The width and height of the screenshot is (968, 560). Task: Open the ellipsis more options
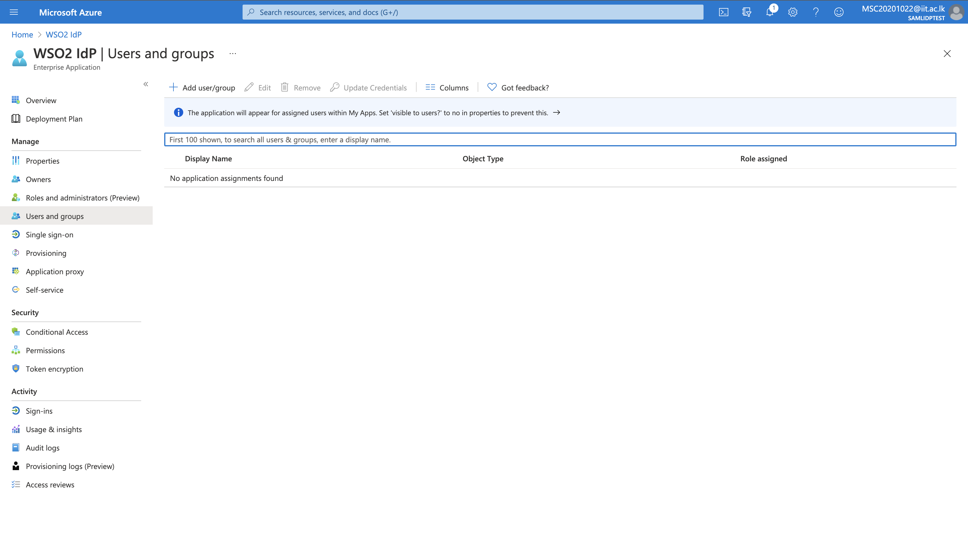(x=233, y=54)
